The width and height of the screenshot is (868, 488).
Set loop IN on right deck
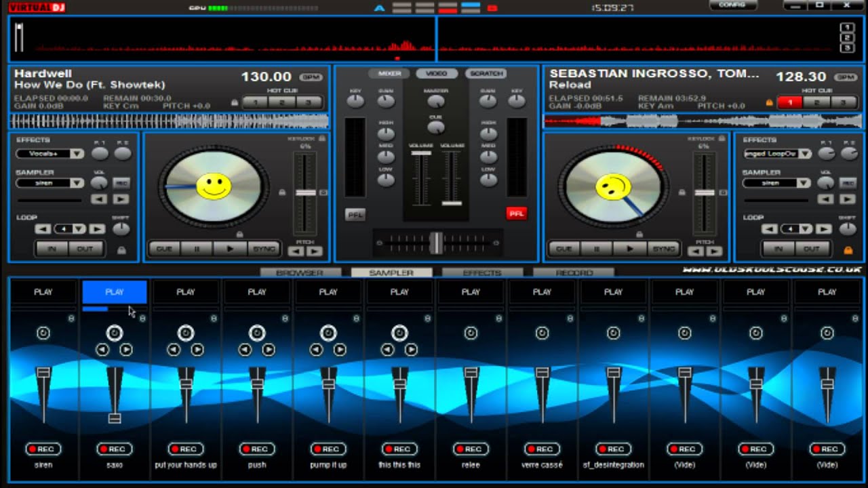pyautogui.click(x=778, y=249)
